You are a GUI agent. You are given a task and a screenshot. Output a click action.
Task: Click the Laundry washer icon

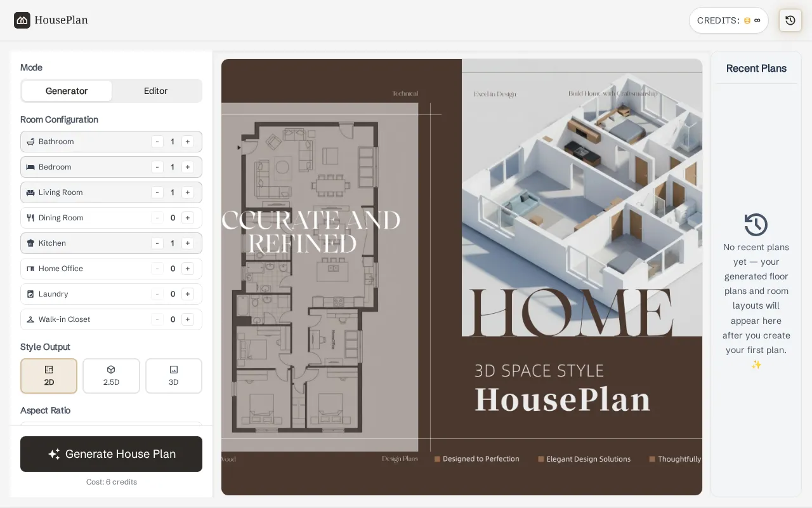[30, 294]
